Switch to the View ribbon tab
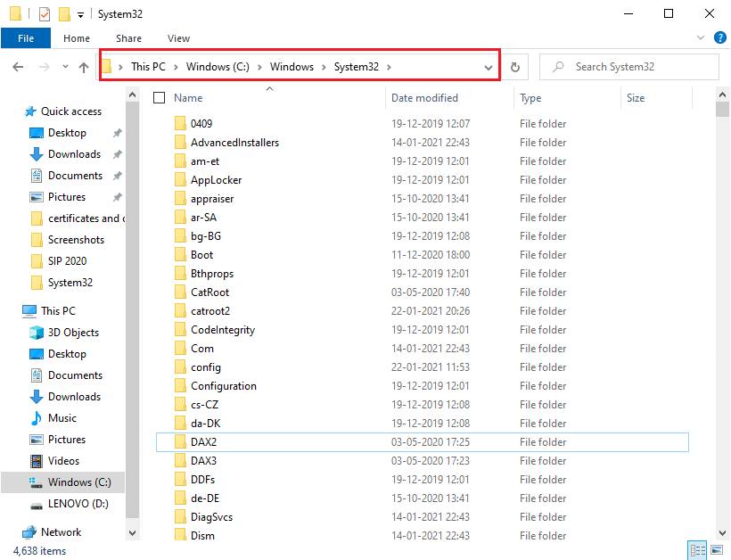 pyautogui.click(x=178, y=38)
